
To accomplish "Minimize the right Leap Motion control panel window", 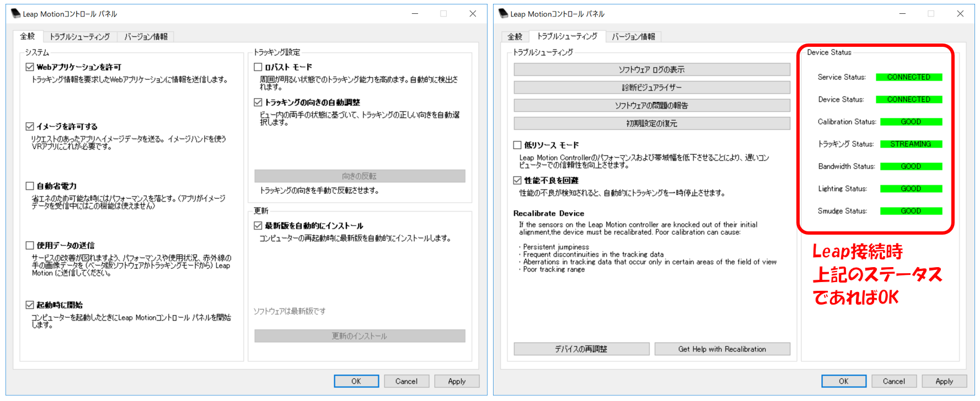I will pyautogui.click(x=902, y=14).
